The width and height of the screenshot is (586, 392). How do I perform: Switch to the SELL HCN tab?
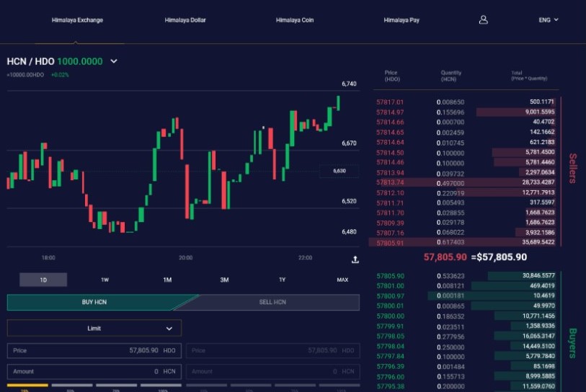click(x=272, y=302)
